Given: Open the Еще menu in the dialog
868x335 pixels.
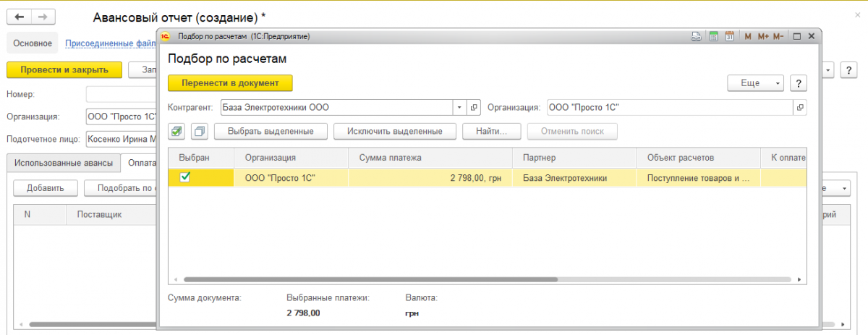Looking at the screenshot, I should [x=756, y=83].
